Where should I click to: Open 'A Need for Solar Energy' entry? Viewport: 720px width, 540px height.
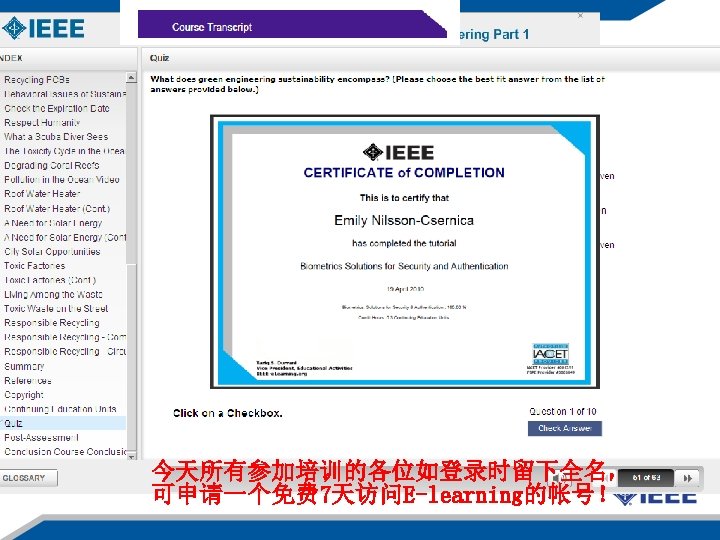(53, 223)
